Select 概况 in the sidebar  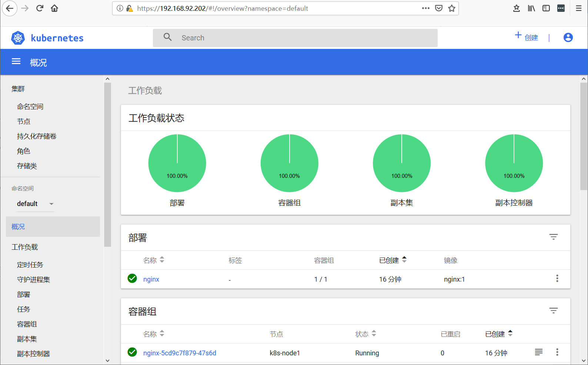[53, 226]
